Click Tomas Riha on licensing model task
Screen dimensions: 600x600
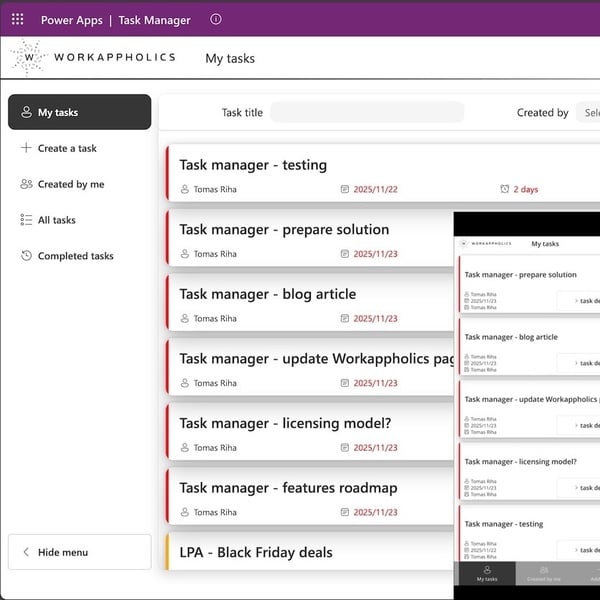pyautogui.click(x=215, y=448)
